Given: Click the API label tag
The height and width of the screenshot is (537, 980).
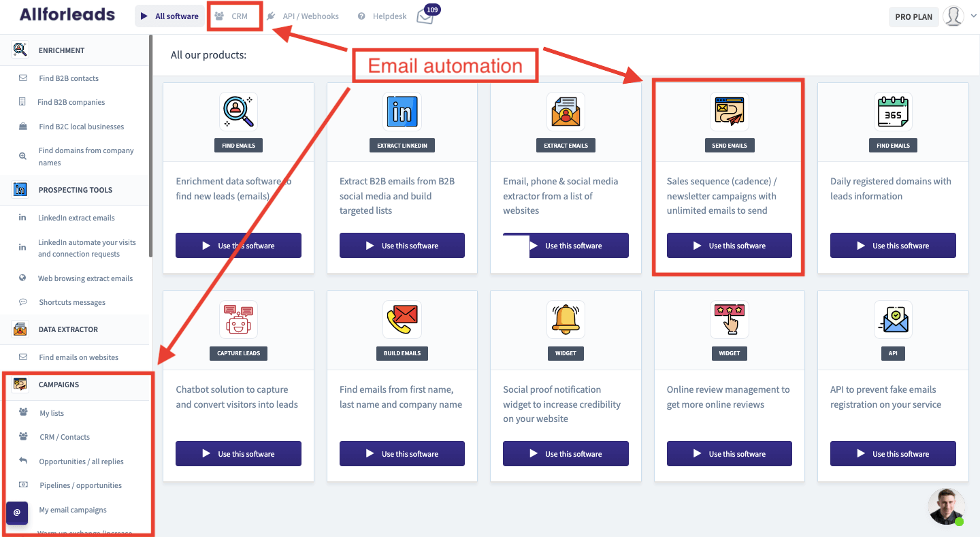Looking at the screenshot, I should tap(893, 353).
